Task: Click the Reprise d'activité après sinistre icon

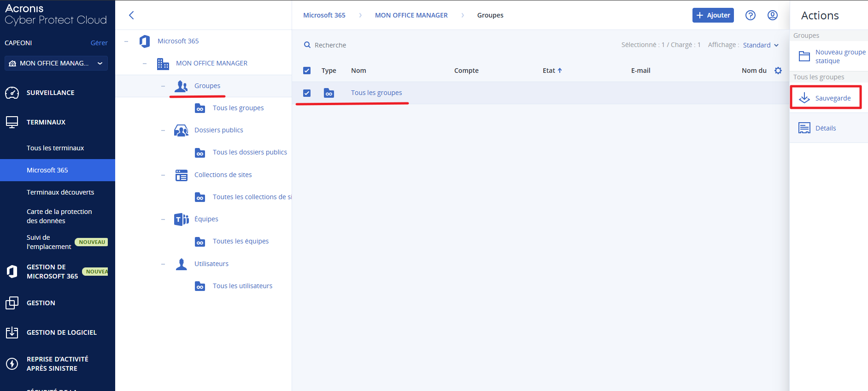Action: tap(12, 364)
